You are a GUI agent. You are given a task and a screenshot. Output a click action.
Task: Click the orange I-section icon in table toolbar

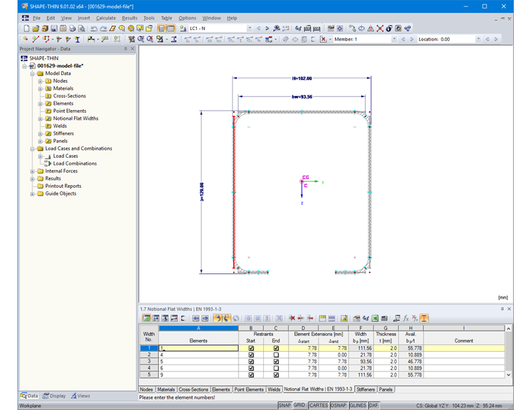click(424, 318)
